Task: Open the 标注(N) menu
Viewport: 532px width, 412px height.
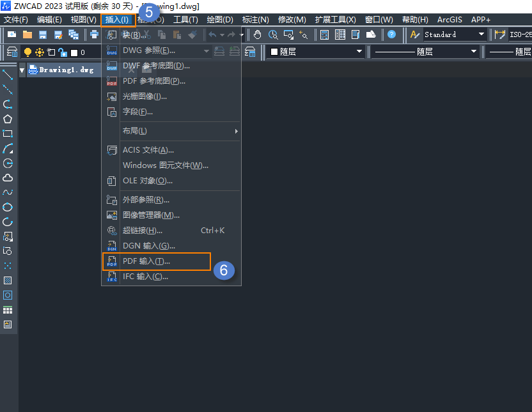Action: click(x=256, y=20)
